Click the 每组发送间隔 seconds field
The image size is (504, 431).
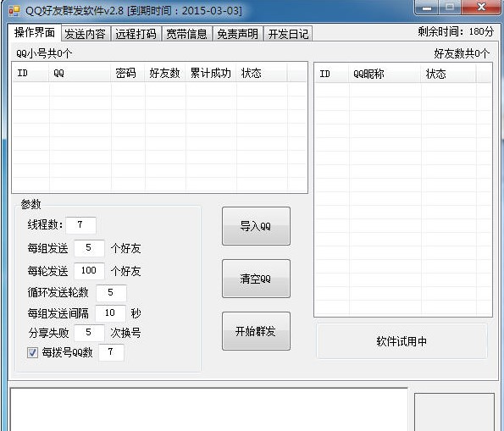(x=110, y=312)
